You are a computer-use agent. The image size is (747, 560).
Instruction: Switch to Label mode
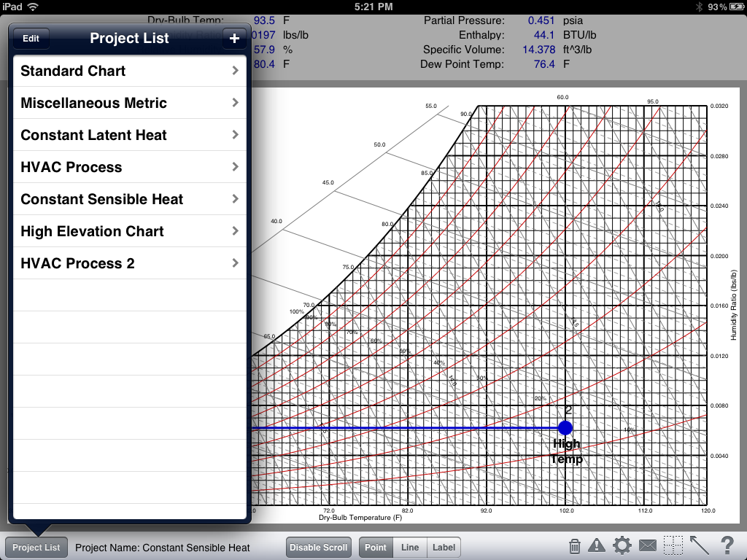(444, 548)
